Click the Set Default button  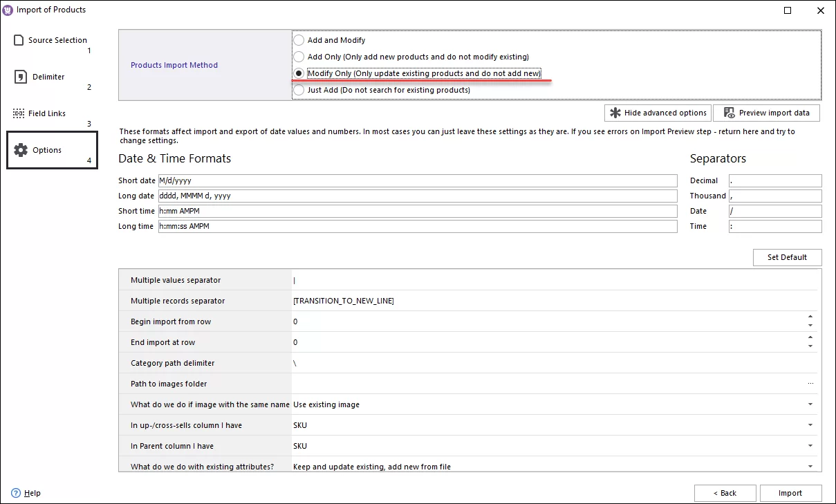point(787,257)
